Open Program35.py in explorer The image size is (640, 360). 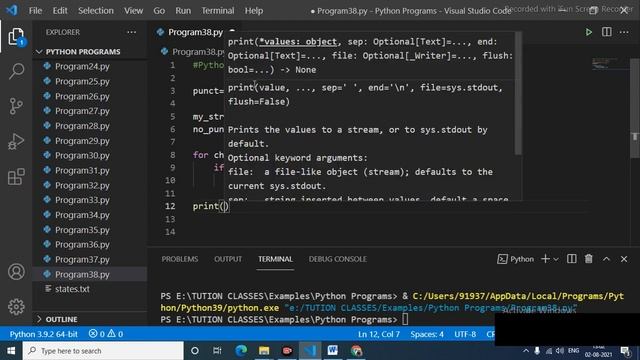[x=82, y=230]
